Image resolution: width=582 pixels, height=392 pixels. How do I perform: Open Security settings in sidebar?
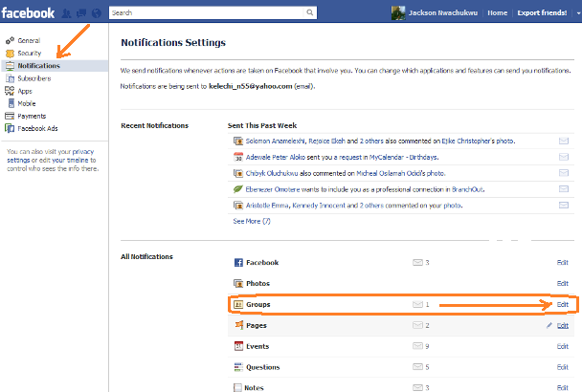click(x=30, y=53)
